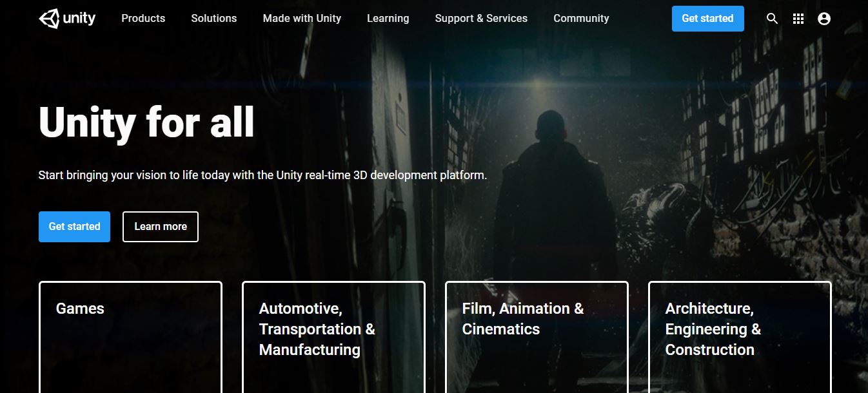Viewport: 868px width, 393px height.
Task: Select Learning in the top navigation
Action: (x=388, y=19)
